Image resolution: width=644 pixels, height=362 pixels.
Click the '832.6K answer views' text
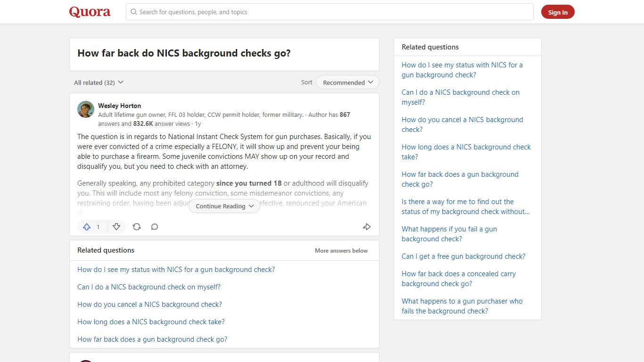point(162,124)
